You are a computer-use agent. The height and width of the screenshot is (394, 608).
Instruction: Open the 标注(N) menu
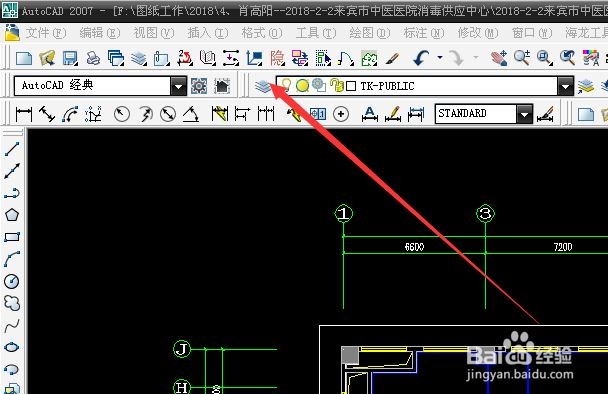pos(424,33)
